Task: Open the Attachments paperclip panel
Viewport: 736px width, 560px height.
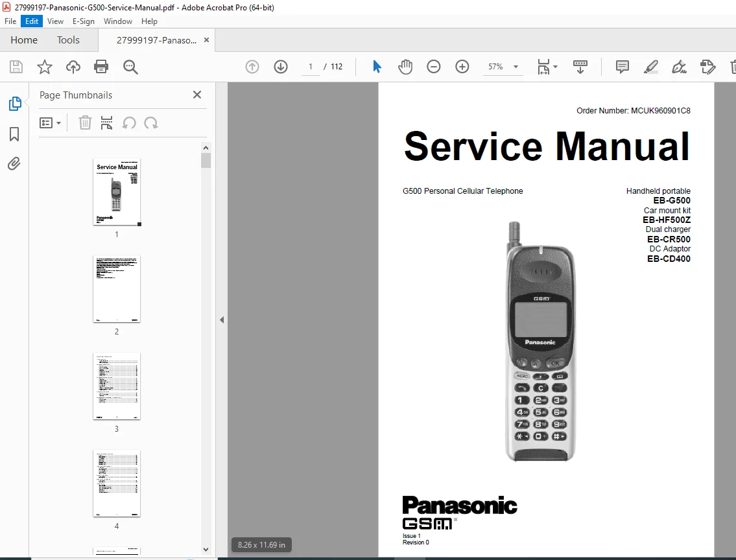Action: click(x=14, y=164)
